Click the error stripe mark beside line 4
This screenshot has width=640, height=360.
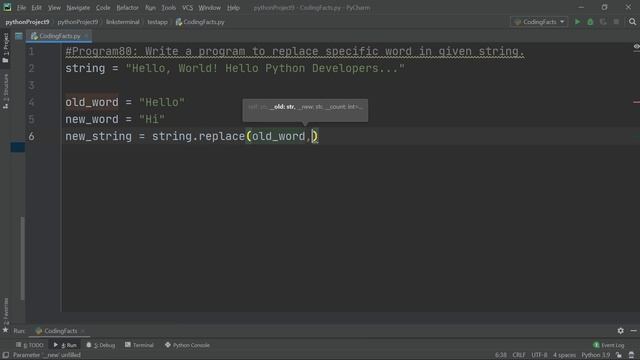pos(636,102)
